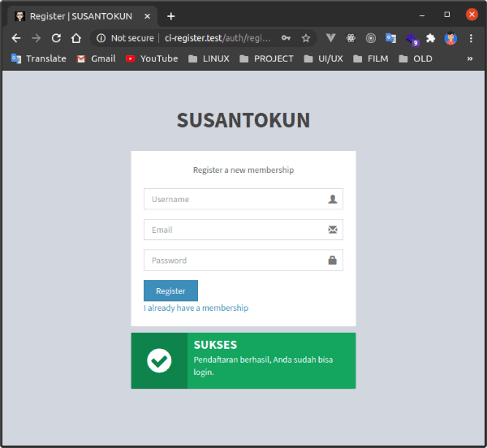Open the Not secure site info icon
The width and height of the screenshot is (487, 448).
tap(101, 38)
